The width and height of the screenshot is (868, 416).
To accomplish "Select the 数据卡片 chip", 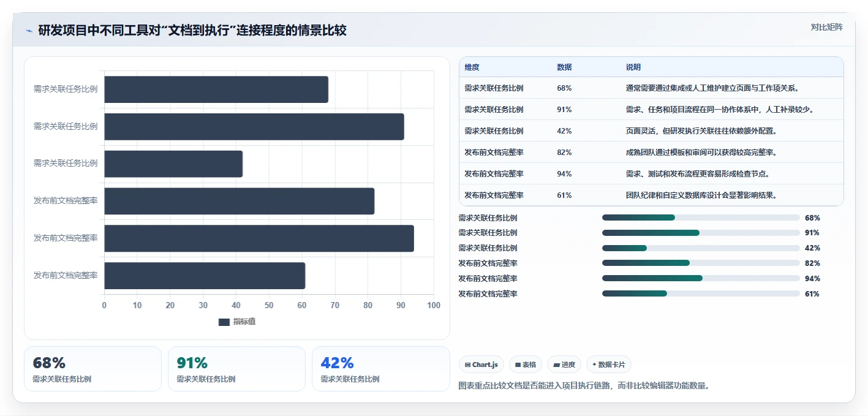I will 609,365.
